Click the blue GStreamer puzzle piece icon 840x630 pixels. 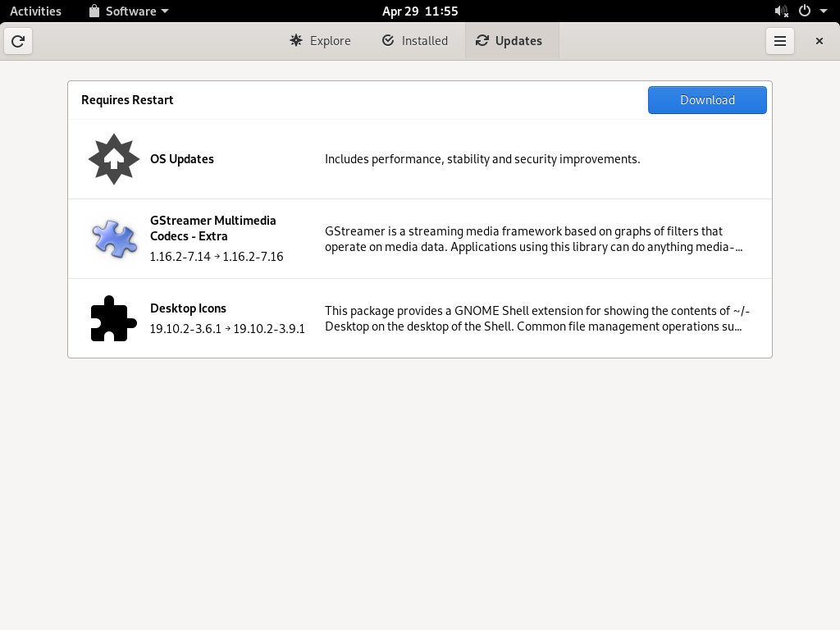[x=113, y=239]
